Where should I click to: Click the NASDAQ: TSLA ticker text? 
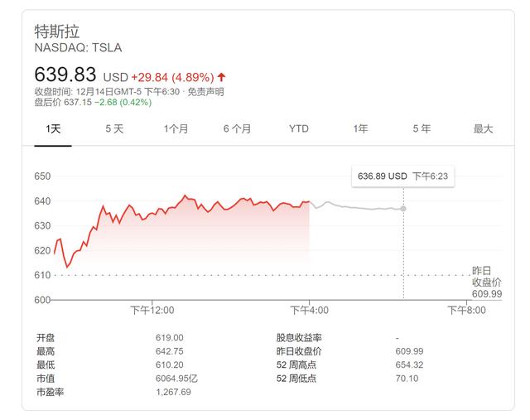[x=78, y=48]
